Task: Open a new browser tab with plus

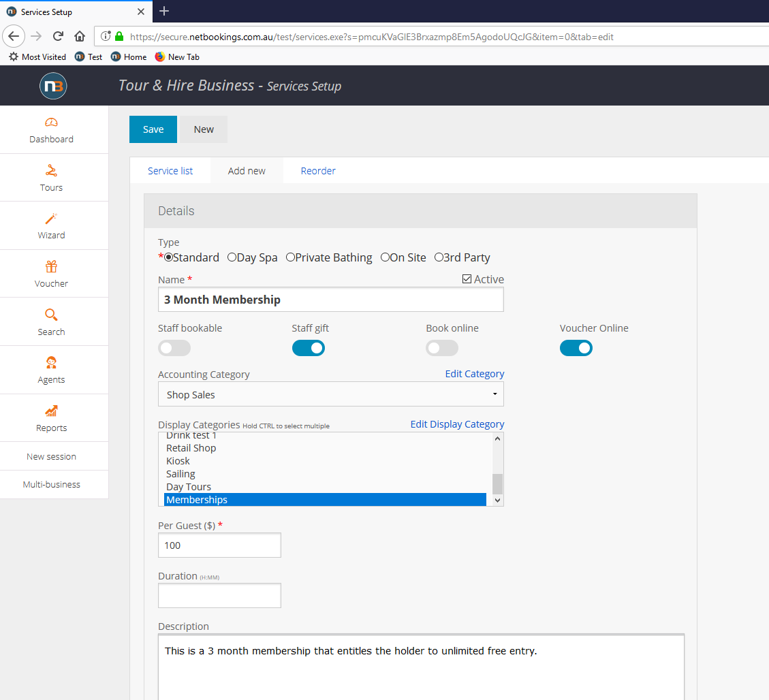Action: coord(164,11)
